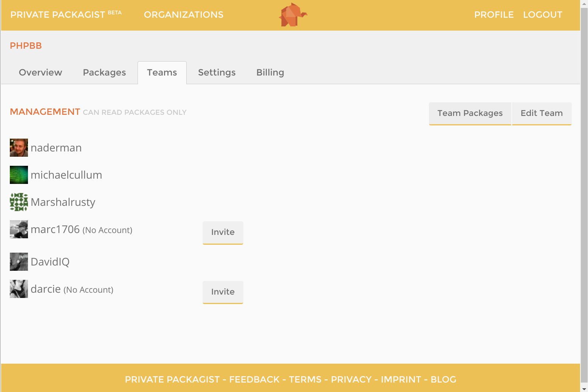Select the Teams tab

[162, 73]
